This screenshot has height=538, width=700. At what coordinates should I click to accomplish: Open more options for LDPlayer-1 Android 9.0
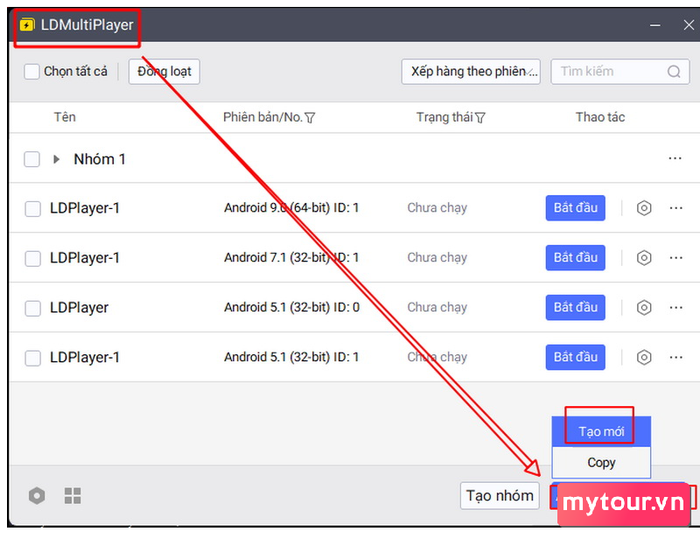[676, 208]
